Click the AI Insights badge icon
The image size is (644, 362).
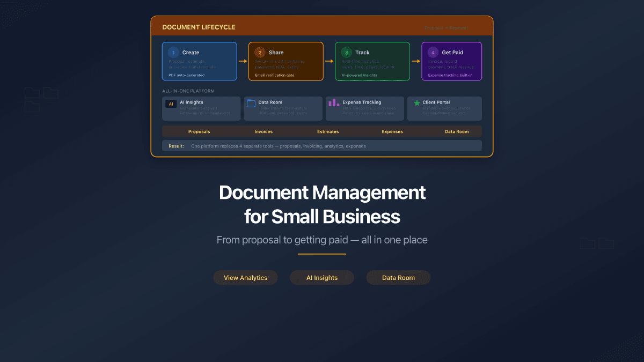[x=171, y=104]
